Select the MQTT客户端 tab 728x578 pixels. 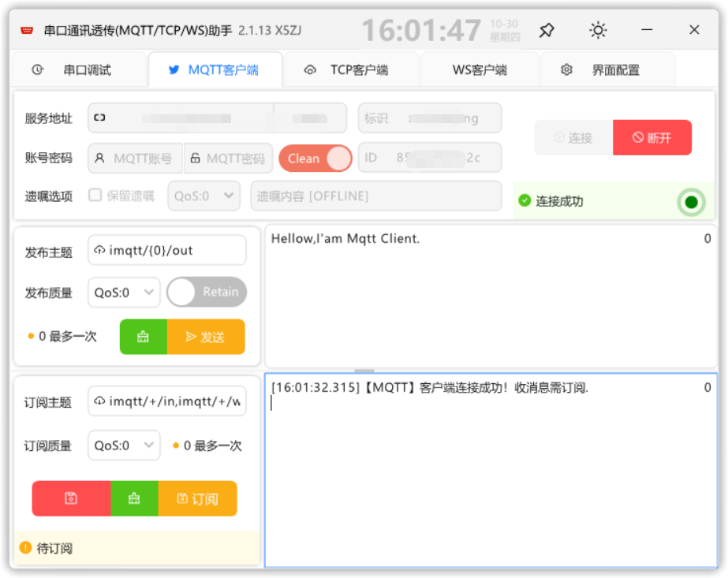point(215,70)
